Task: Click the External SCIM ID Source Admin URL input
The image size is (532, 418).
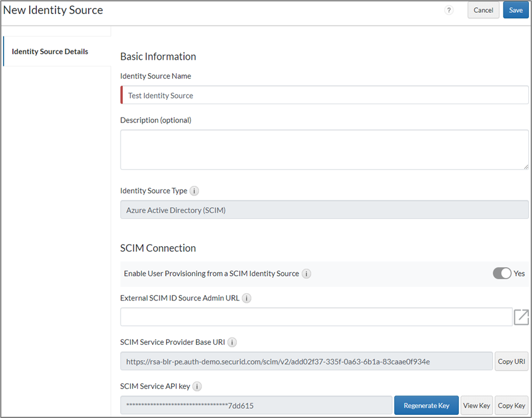Action: 316,317
